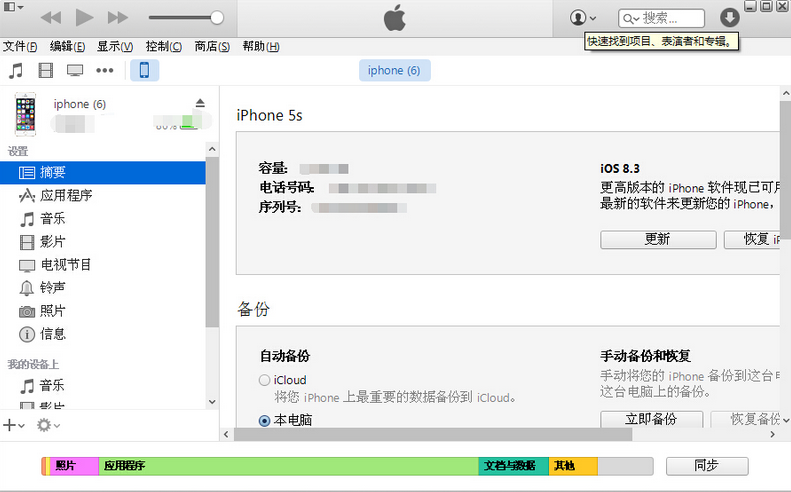Select 铃声 in the sidebar
Image resolution: width=791 pixels, height=492 pixels.
103,288
